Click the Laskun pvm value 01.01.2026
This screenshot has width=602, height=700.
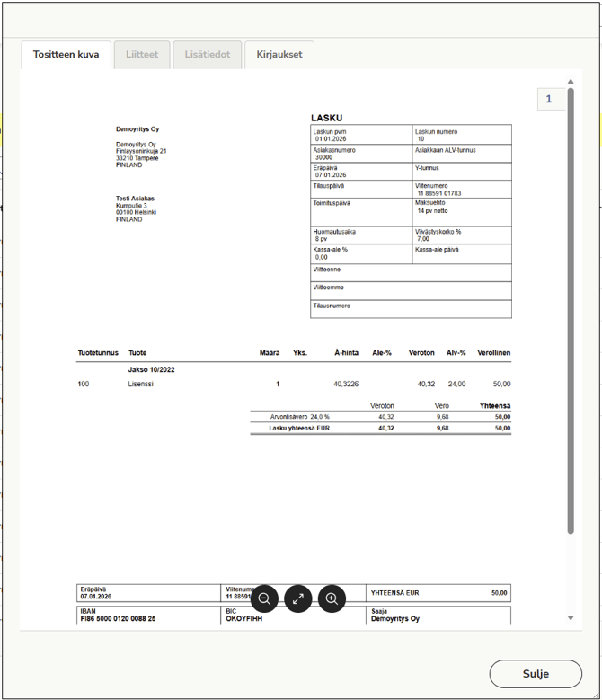(331, 139)
